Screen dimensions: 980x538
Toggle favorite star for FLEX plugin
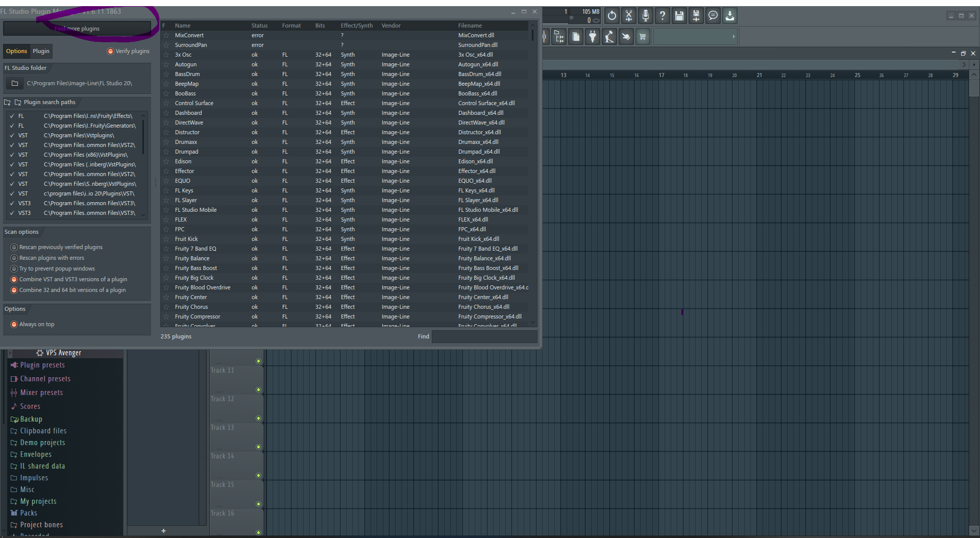pos(166,219)
